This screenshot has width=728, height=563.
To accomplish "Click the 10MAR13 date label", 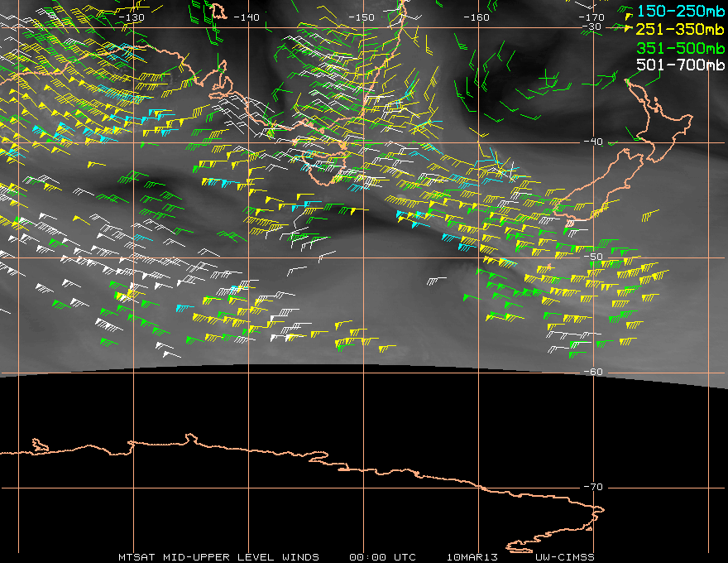I will point(472,557).
